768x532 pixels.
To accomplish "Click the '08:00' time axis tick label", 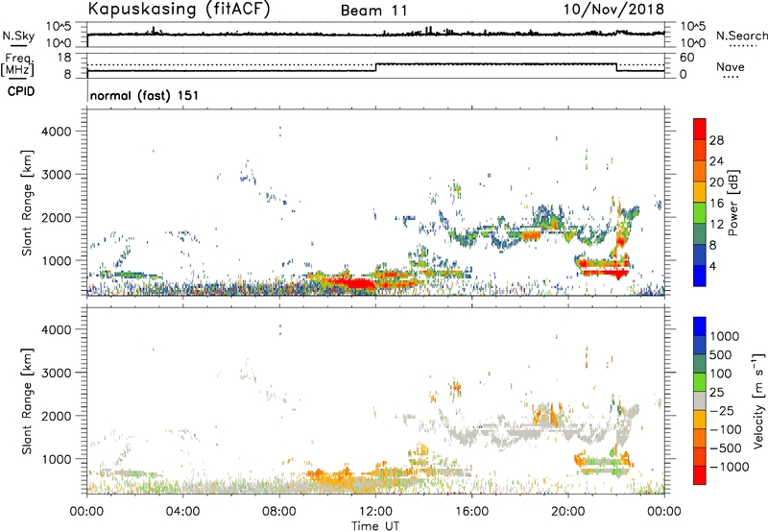I will (x=279, y=512).
